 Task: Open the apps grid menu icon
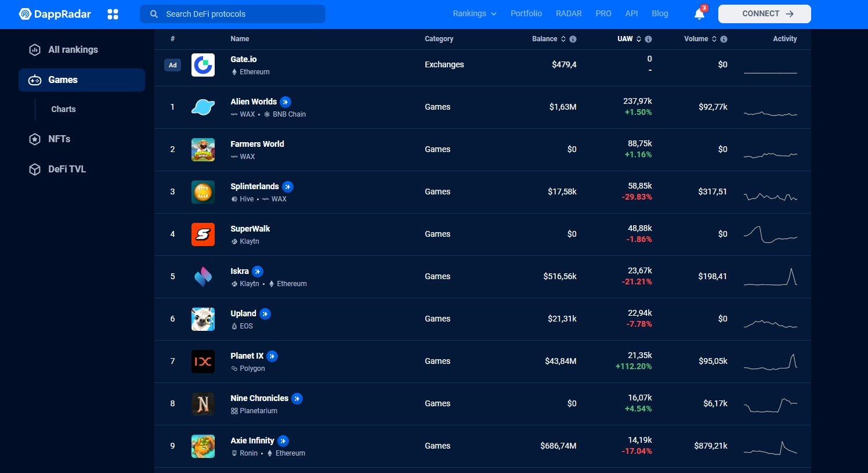(113, 14)
